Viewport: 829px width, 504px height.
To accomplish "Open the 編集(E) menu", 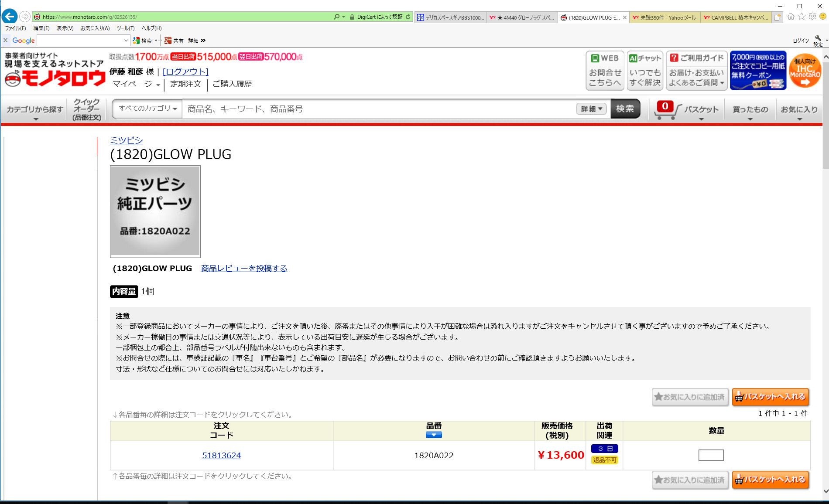I will point(41,28).
